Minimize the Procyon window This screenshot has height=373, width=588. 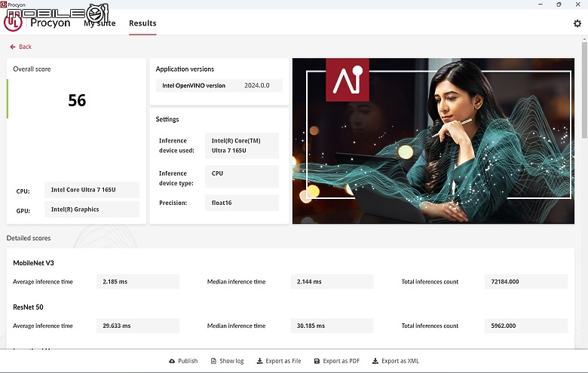541,5
